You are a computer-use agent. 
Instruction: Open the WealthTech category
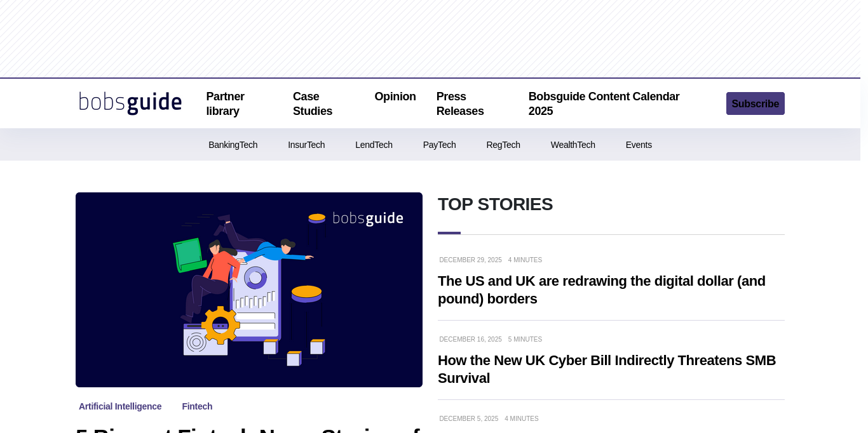[x=573, y=145]
